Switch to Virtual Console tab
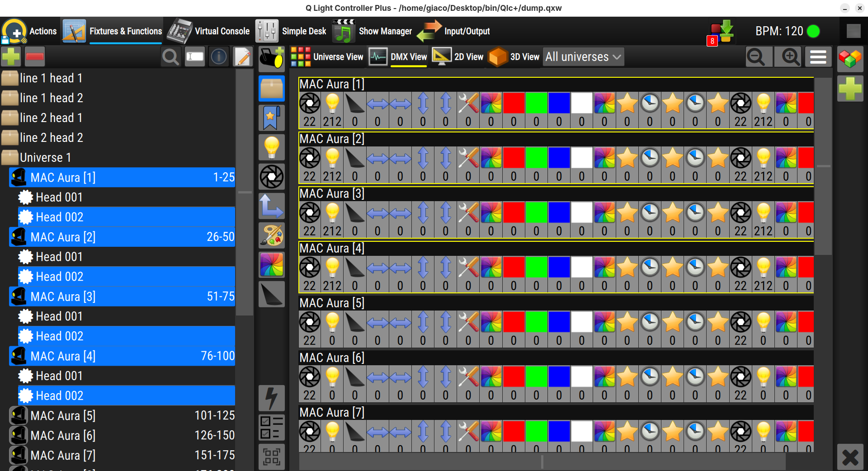The image size is (868, 471). pos(208,31)
